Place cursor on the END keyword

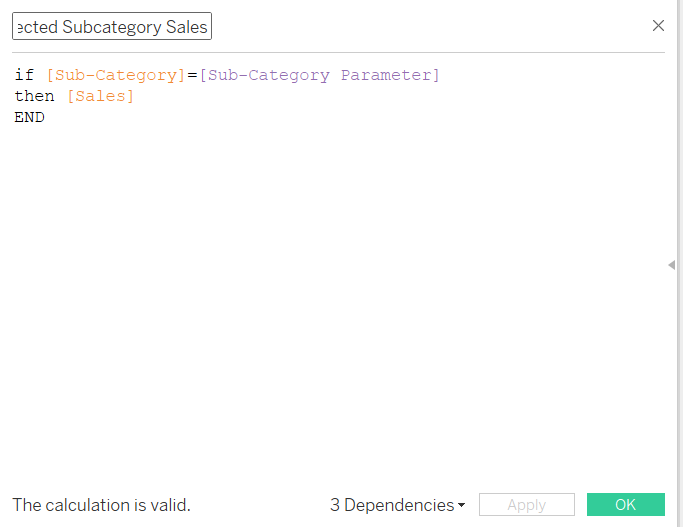tap(29, 117)
